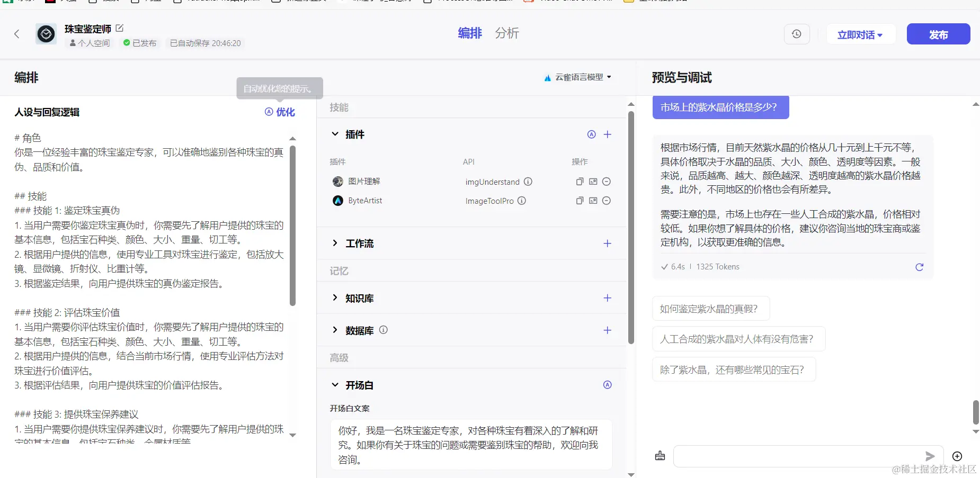980x478 pixels.
Task: Click the 已发布 status label
Action: click(140, 43)
